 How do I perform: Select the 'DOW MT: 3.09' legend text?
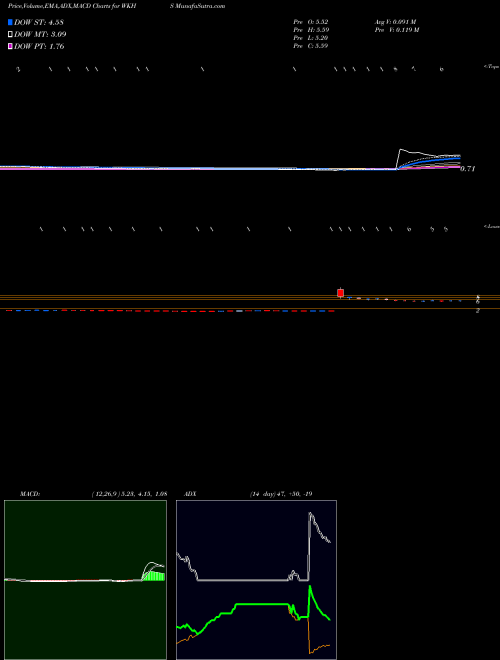pos(40,35)
